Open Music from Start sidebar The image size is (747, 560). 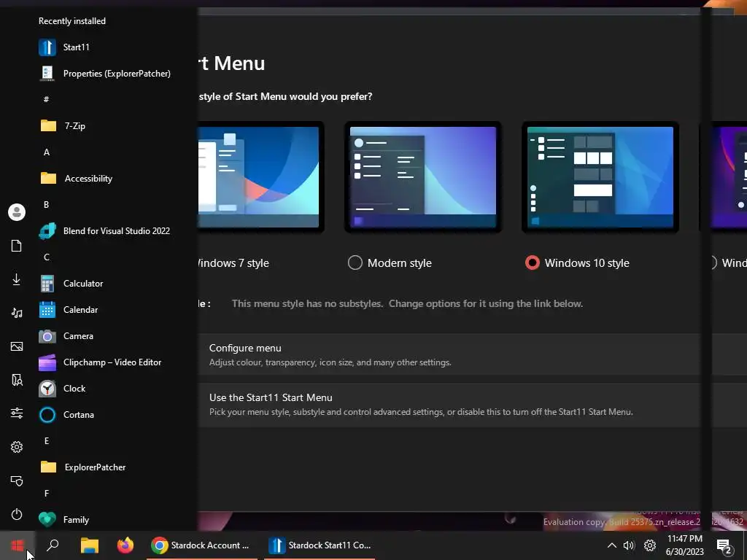pyautogui.click(x=17, y=313)
